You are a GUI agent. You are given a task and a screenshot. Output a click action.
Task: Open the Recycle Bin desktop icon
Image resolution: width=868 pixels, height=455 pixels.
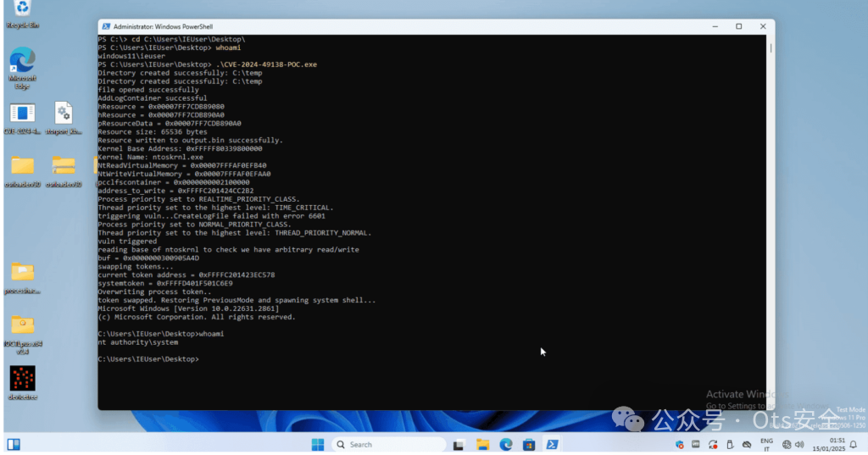pos(22,14)
